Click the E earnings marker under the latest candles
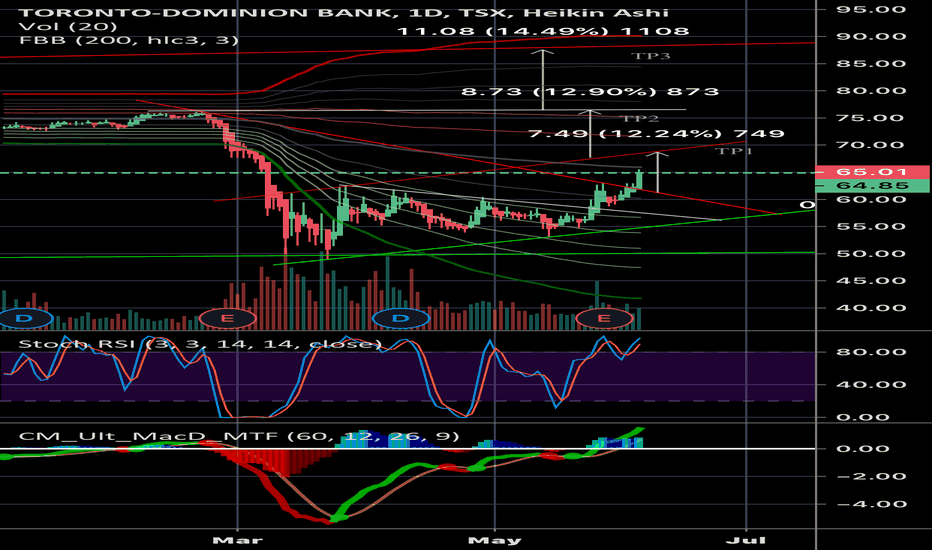The height and width of the screenshot is (550, 932). click(604, 319)
